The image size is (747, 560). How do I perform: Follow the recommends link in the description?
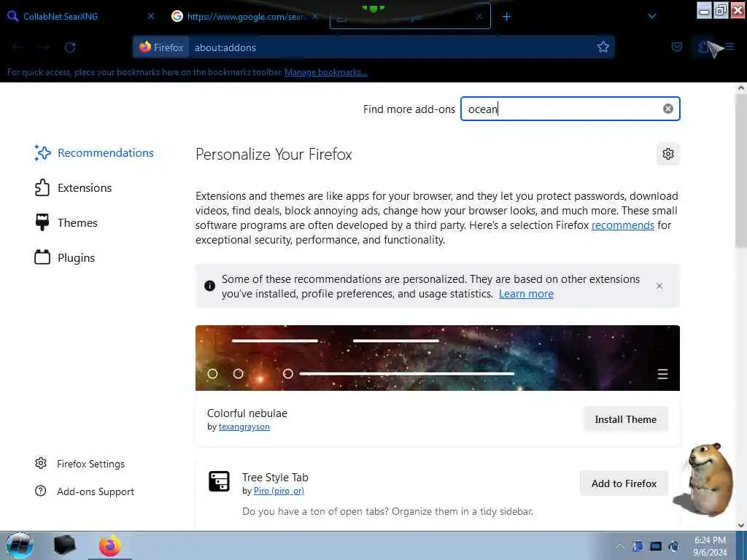[623, 225]
